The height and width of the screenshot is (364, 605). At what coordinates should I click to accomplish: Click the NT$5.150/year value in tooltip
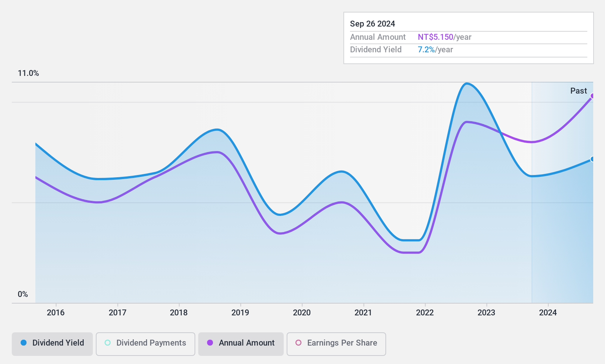point(445,37)
